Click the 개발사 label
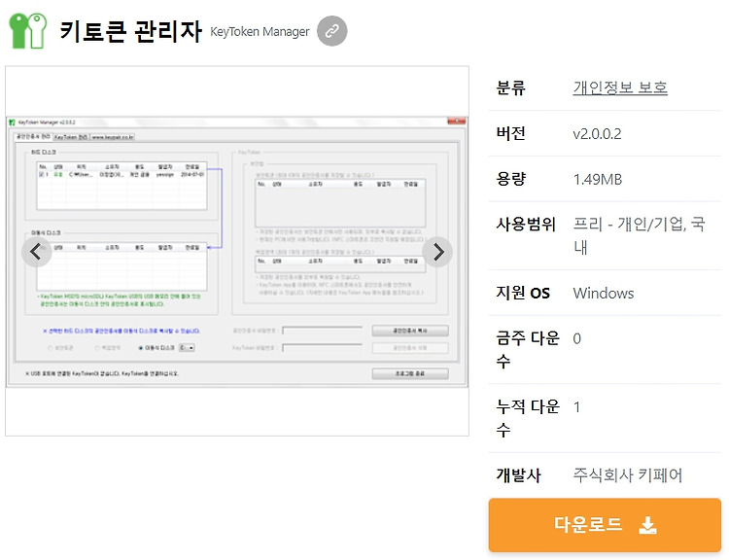The width and height of the screenshot is (729, 560). pos(518,475)
